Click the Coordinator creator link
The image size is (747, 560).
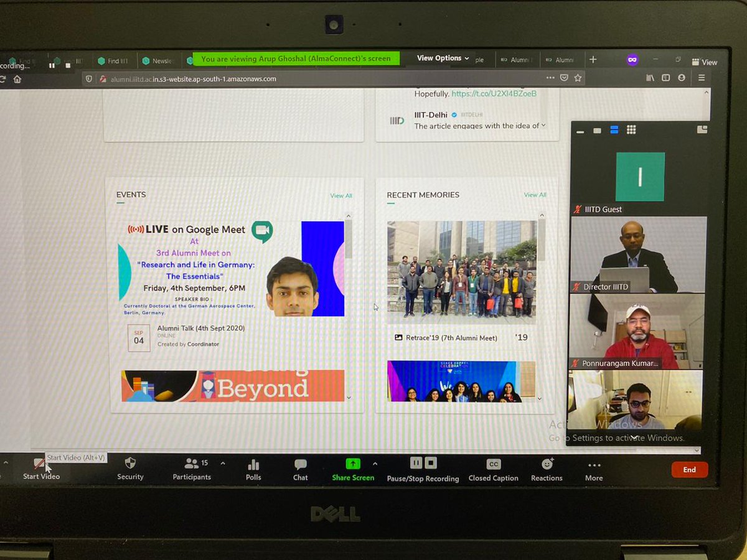[x=203, y=344]
